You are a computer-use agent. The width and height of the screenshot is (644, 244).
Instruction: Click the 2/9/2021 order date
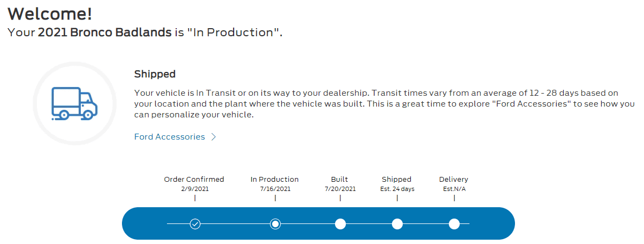click(195, 189)
